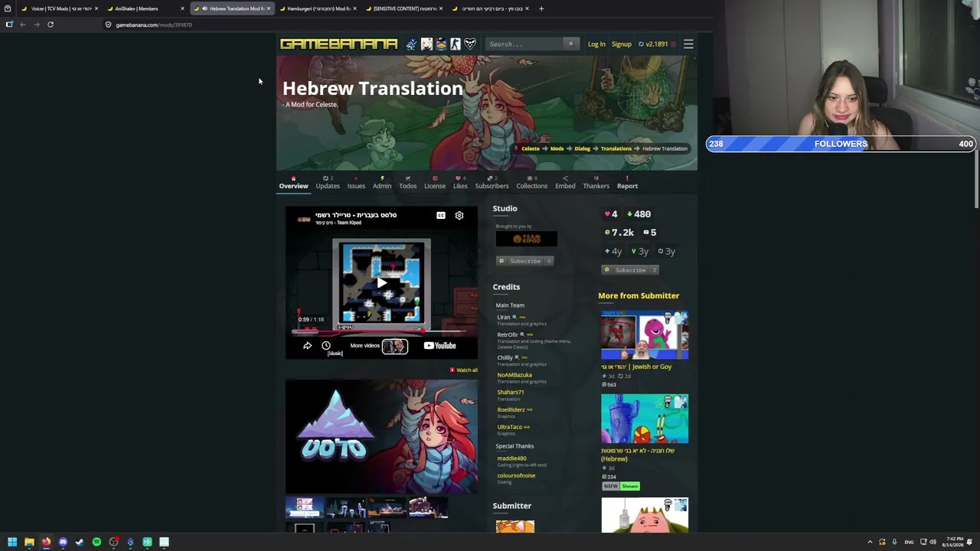This screenshot has width=980, height=551.
Task: Open a new browser tab
Action: (541, 8)
